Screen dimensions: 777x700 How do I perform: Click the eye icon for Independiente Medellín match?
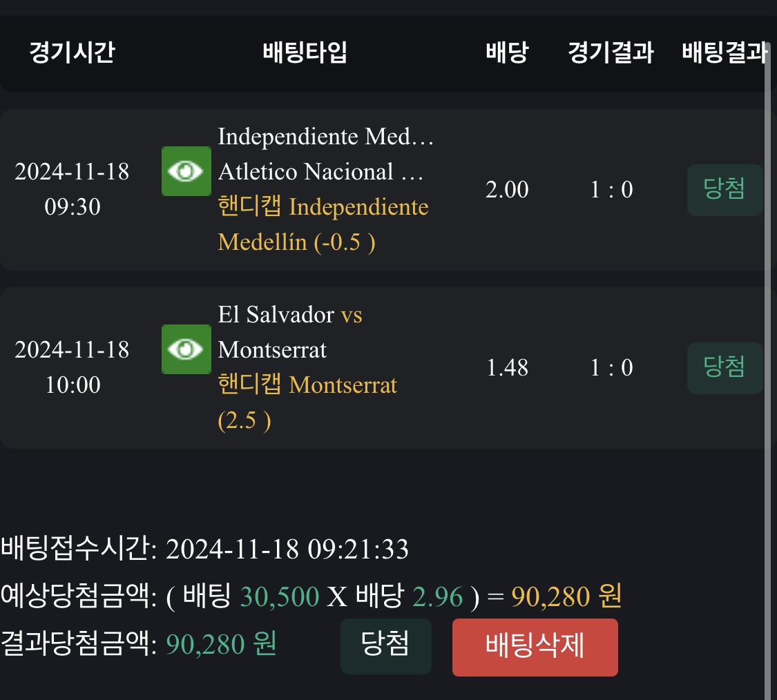(x=186, y=171)
